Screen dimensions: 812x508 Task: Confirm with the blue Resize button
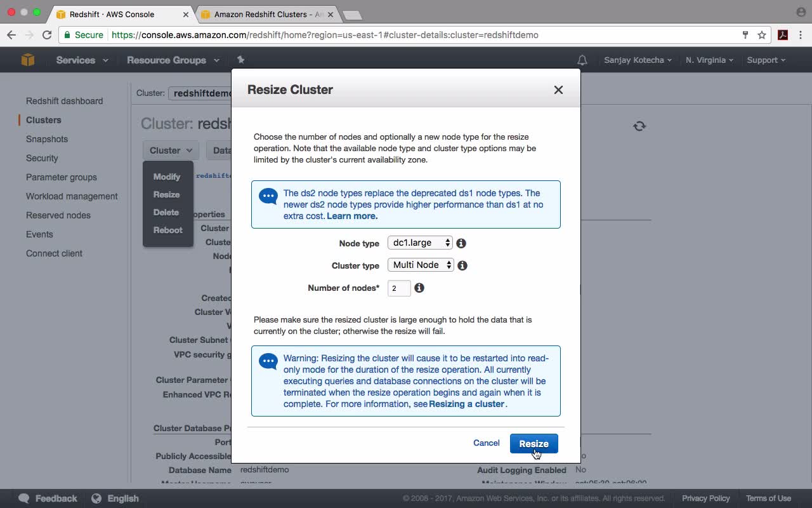(534, 443)
